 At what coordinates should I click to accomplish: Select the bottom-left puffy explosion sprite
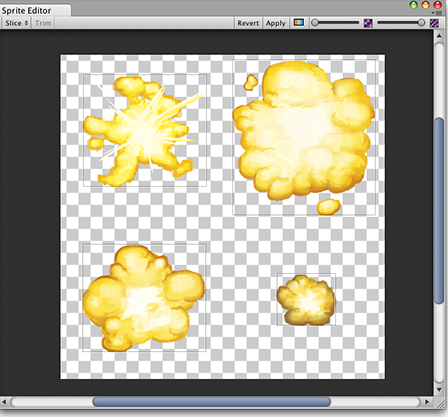144,297
